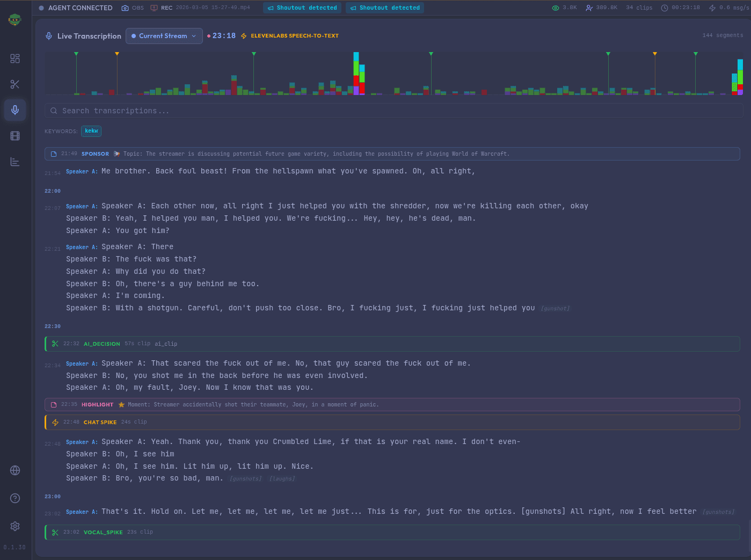Open the AI_DECISION 57s clip entry

(x=392, y=344)
